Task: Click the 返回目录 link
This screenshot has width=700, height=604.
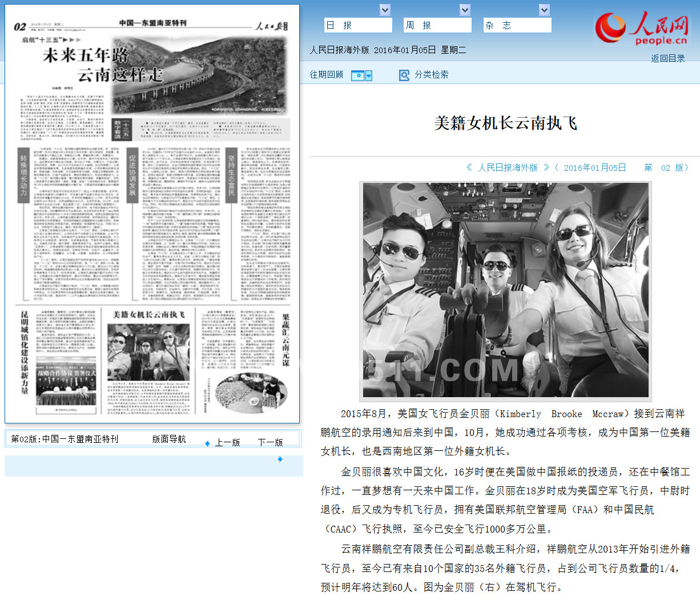Action: tap(667, 58)
